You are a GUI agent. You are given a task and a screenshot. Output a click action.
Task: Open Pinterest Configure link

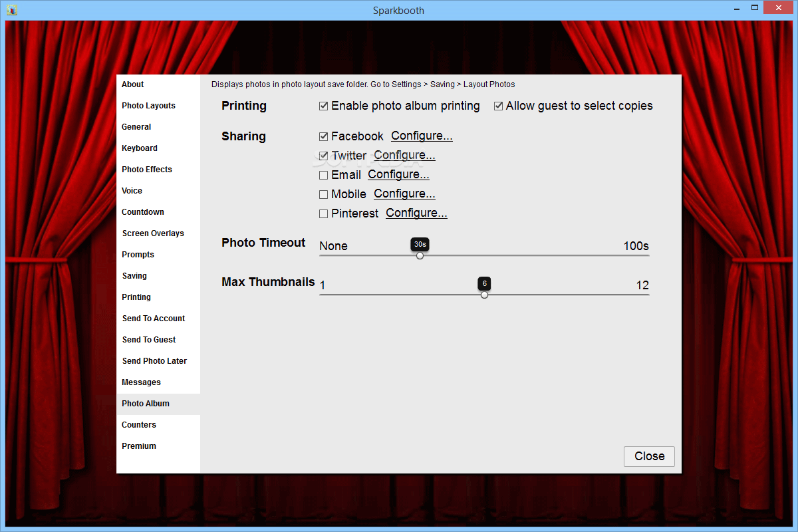point(416,213)
